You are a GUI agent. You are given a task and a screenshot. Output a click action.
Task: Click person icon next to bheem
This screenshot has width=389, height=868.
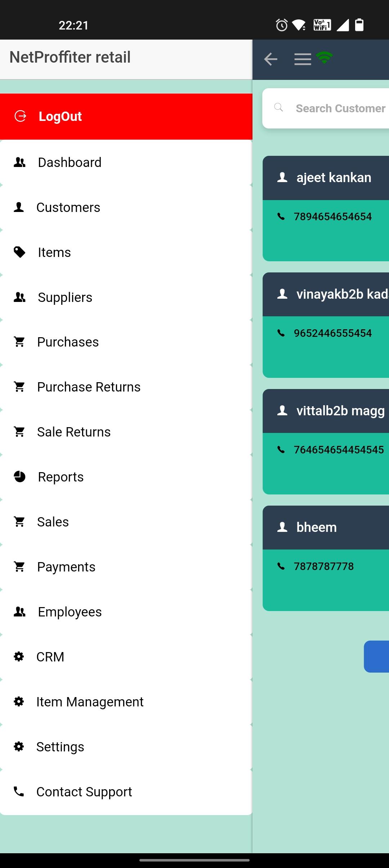coord(282,527)
